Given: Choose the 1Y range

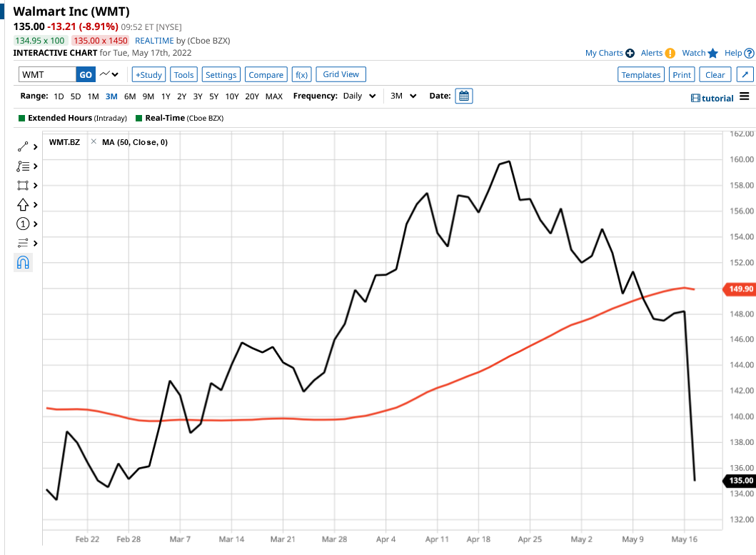Looking at the screenshot, I should 166,96.
